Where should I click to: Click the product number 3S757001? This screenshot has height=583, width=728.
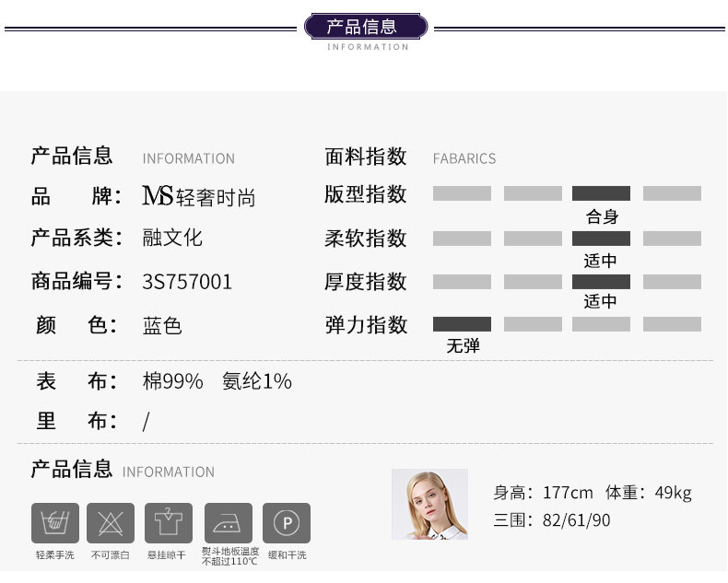click(x=188, y=282)
